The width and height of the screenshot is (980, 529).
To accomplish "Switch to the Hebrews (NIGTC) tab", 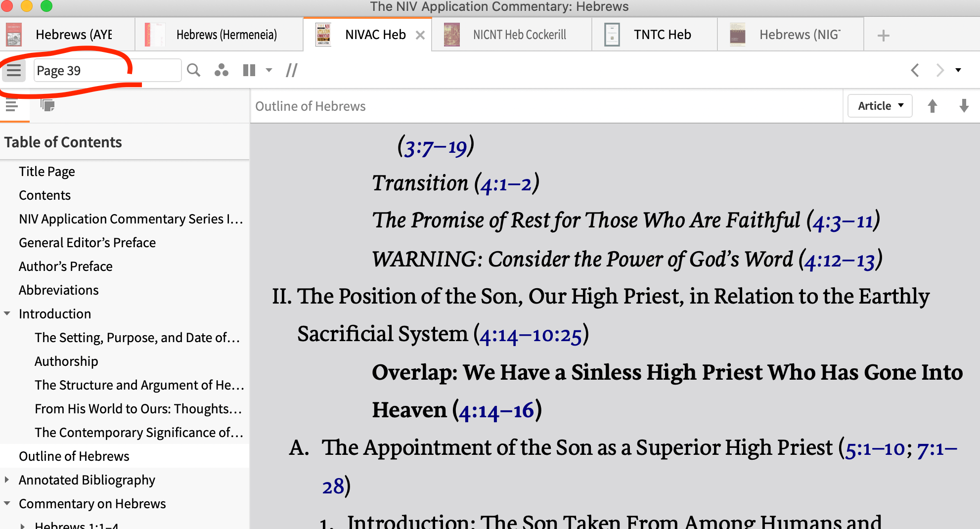I will [790, 35].
